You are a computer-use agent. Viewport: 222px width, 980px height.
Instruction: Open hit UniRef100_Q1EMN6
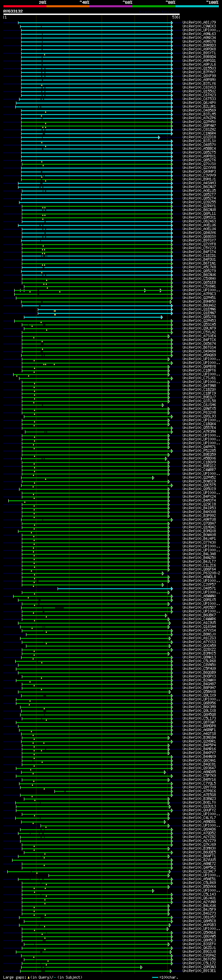(x=199, y=309)
